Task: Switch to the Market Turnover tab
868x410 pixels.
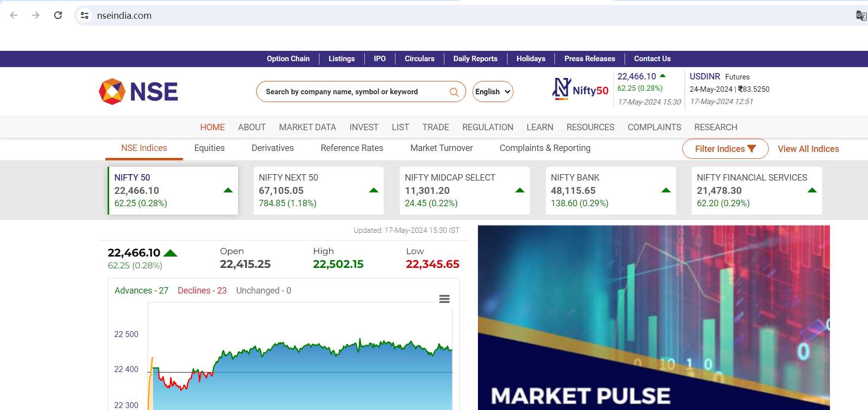Action: pos(441,148)
